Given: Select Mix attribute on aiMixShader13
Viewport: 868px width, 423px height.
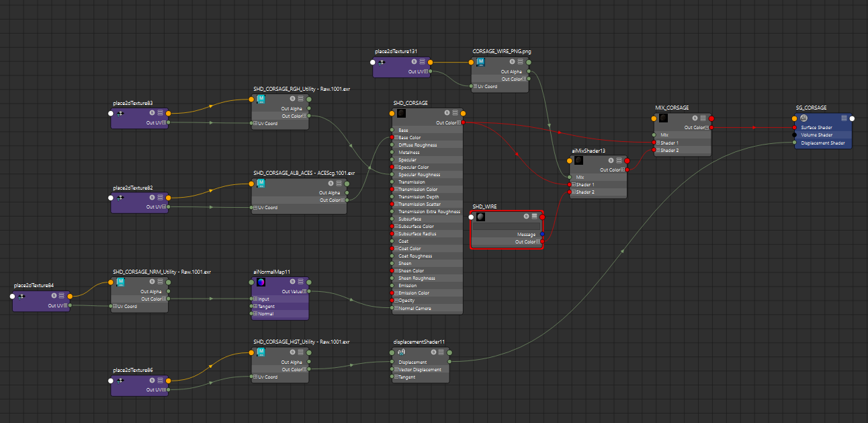Looking at the screenshot, I should pyautogui.click(x=598, y=177).
